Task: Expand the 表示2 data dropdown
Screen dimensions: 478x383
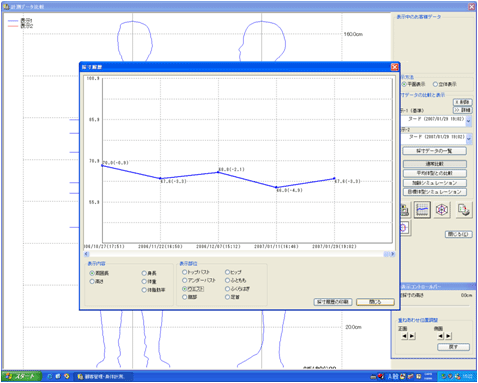Action: (x=469, y=139)
